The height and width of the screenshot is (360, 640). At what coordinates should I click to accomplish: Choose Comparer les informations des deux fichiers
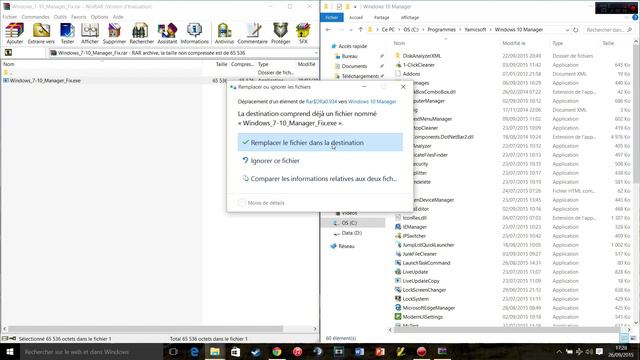click(x=320, y=178)
